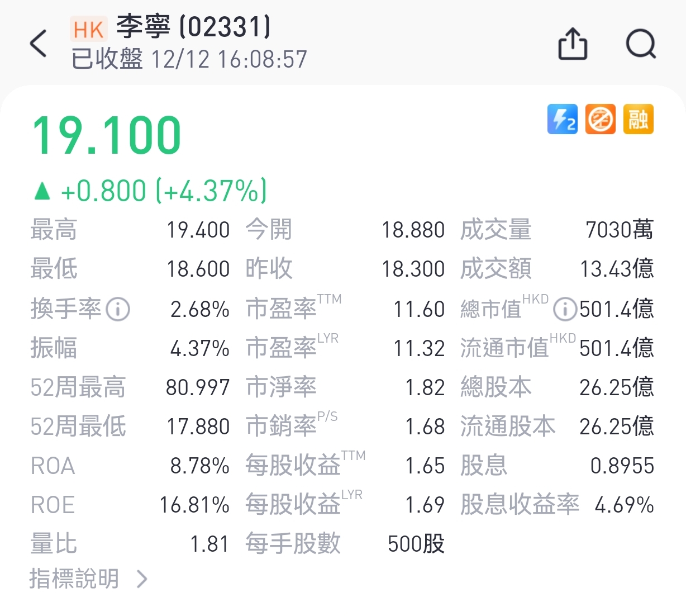Viewport: 686px width, 616px height.
Task: Tap the info icon beside 換手率
Action: pos(118,309)
